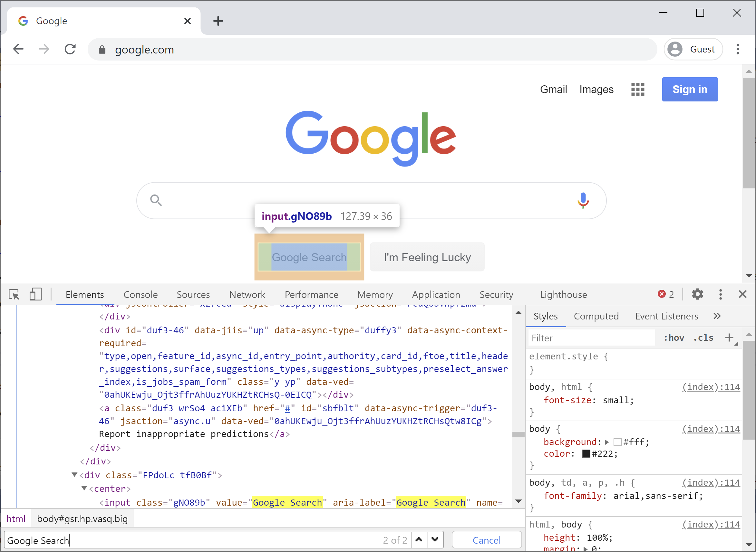
Task: Toggle the .cls element classes panel
Action: click(703, 338)
